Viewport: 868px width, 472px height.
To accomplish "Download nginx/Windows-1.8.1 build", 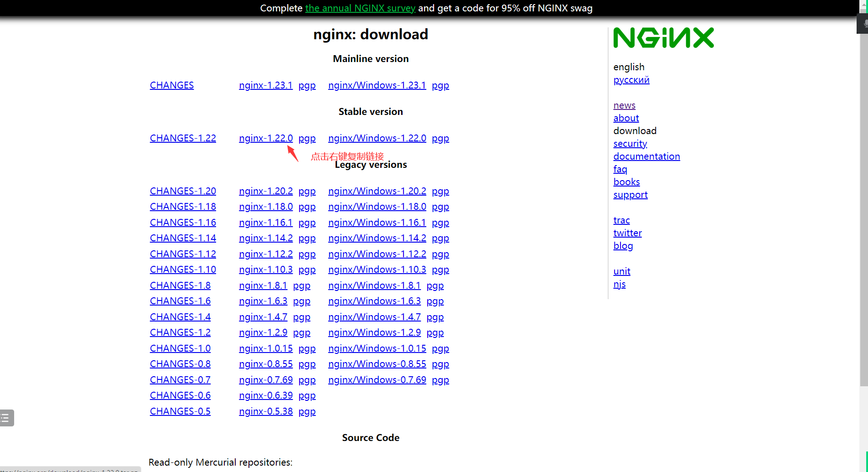I will (374, 285).
